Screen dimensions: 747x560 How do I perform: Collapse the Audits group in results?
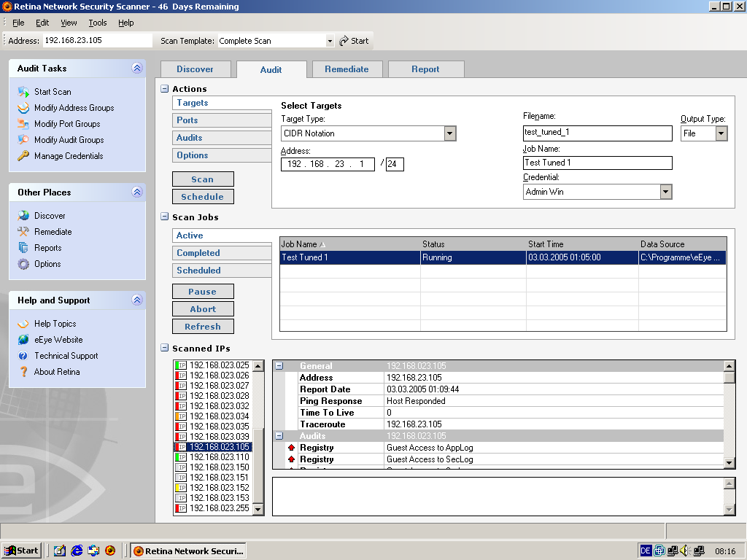click(x=279, y=436)
